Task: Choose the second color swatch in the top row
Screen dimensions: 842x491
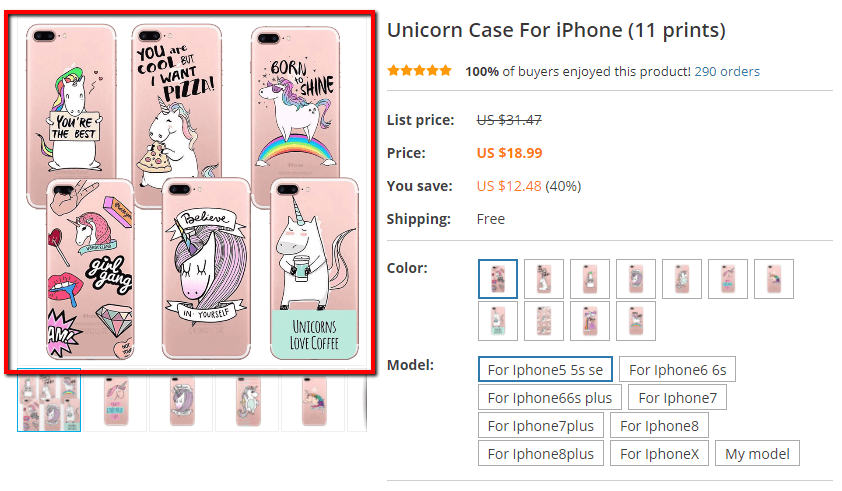Action: click(544, 279)
